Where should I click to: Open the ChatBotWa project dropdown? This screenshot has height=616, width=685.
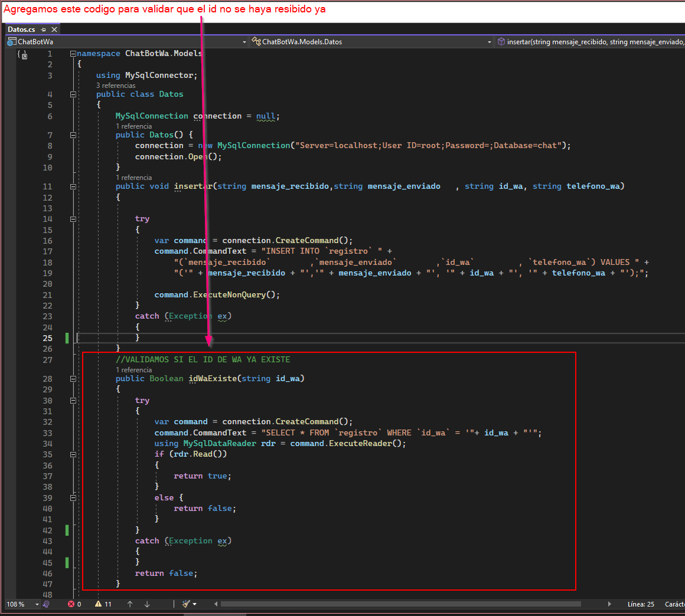click(244, 41)
